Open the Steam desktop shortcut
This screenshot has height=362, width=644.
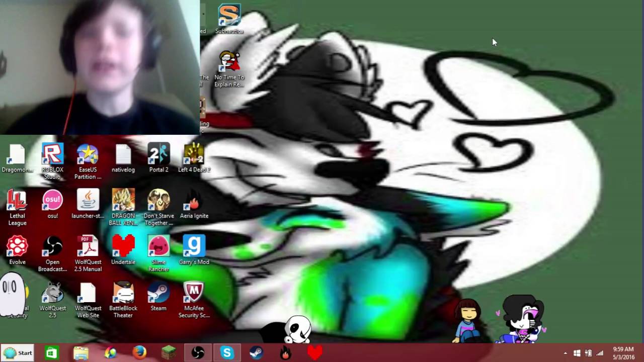[x=158, y=297]
